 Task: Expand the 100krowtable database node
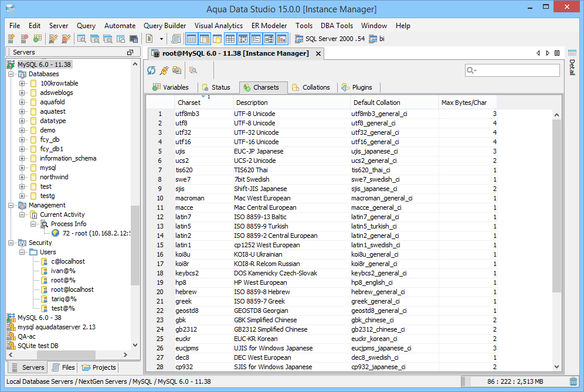[22, 83]
